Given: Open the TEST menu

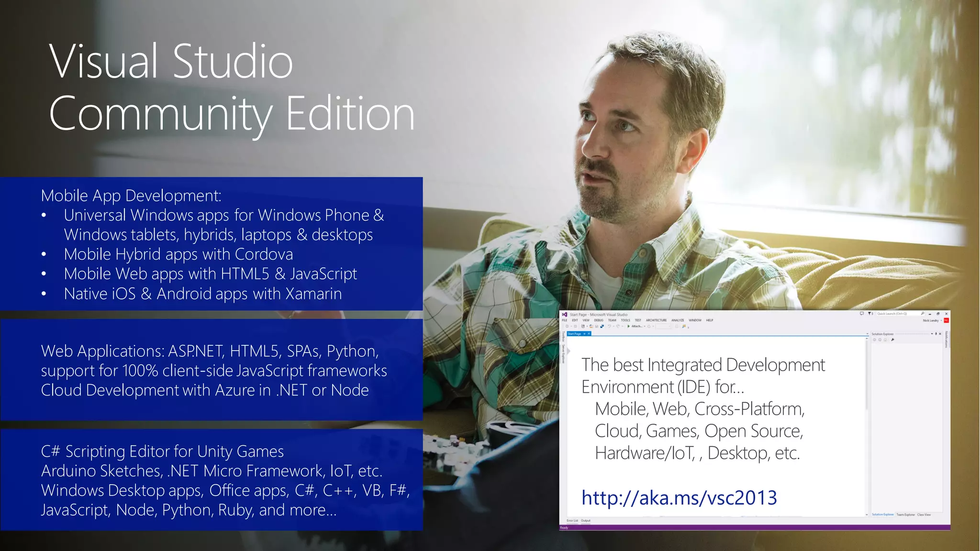Looking at the screenshot, I should pyautogui.click(x=638, y=320).
